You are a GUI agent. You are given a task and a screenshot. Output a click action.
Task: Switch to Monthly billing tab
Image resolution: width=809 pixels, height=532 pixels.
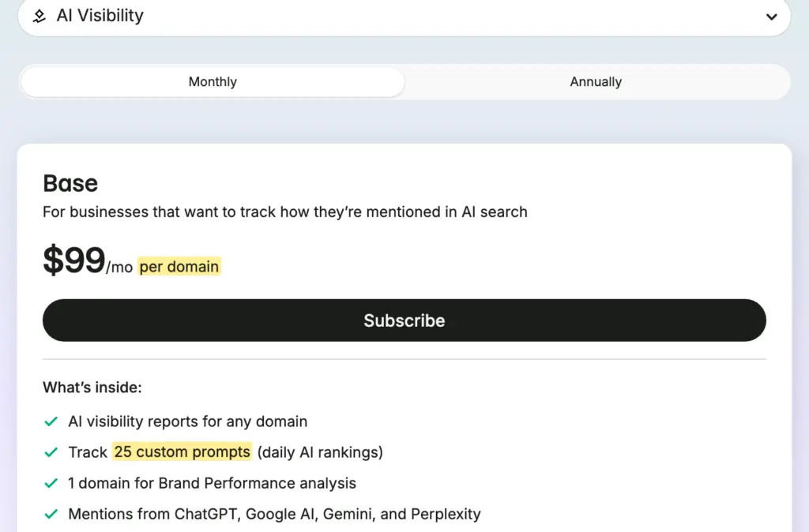(213, 81)
